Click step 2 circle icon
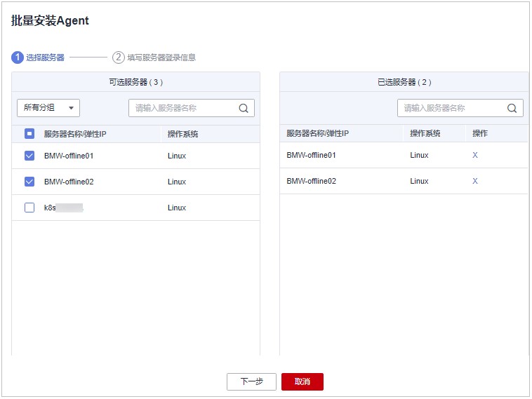Image resolution: width=532 pixels, height=399 pixels. tap(119, 58)
